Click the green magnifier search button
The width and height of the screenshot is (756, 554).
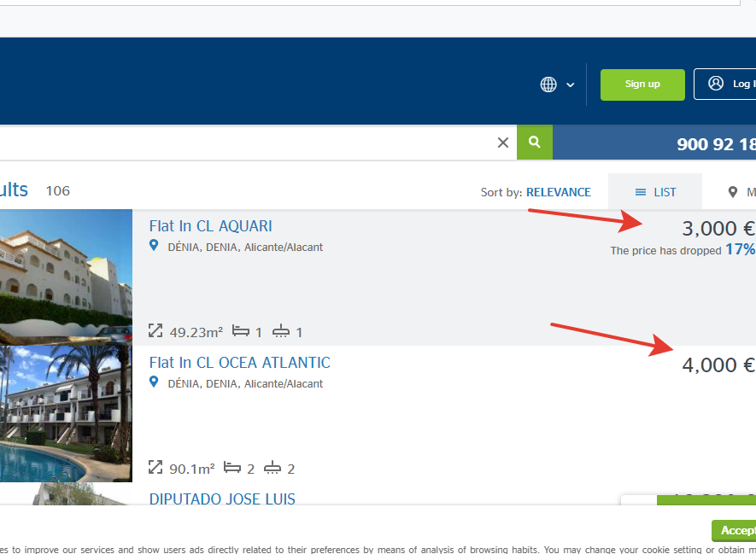point(535,142)
